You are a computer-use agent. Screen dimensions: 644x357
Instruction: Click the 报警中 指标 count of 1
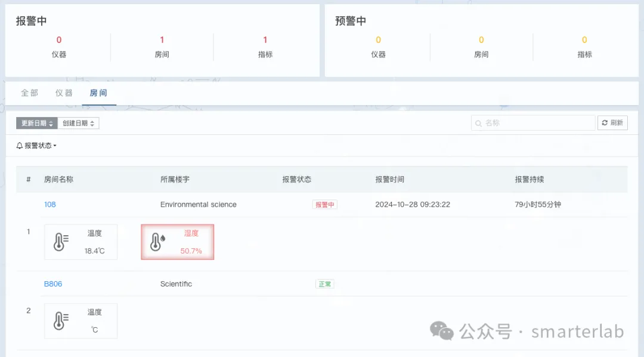(265, 40)
